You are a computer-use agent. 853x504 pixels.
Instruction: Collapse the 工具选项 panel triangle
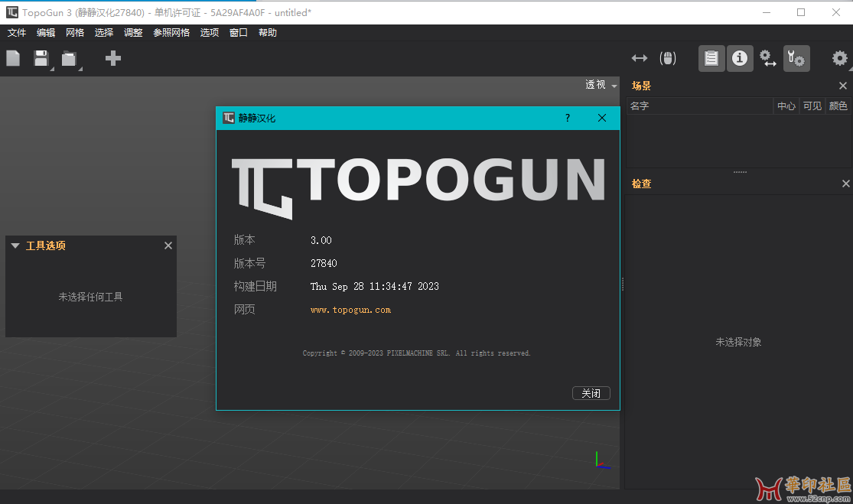point(15,245)
